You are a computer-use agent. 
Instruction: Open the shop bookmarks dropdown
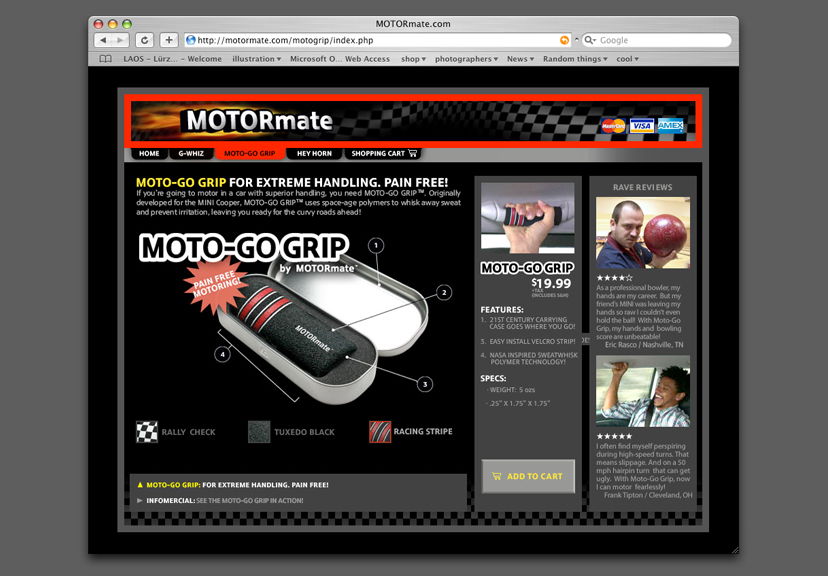pyautogui.click(x=413, y=59)
